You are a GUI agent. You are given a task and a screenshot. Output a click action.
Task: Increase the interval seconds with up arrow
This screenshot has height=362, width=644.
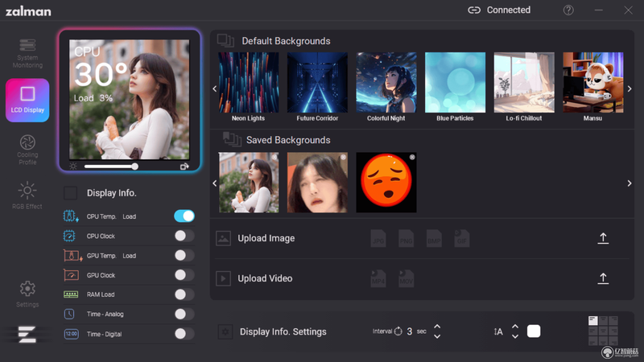pyautogui.click(x=437, y=327)
